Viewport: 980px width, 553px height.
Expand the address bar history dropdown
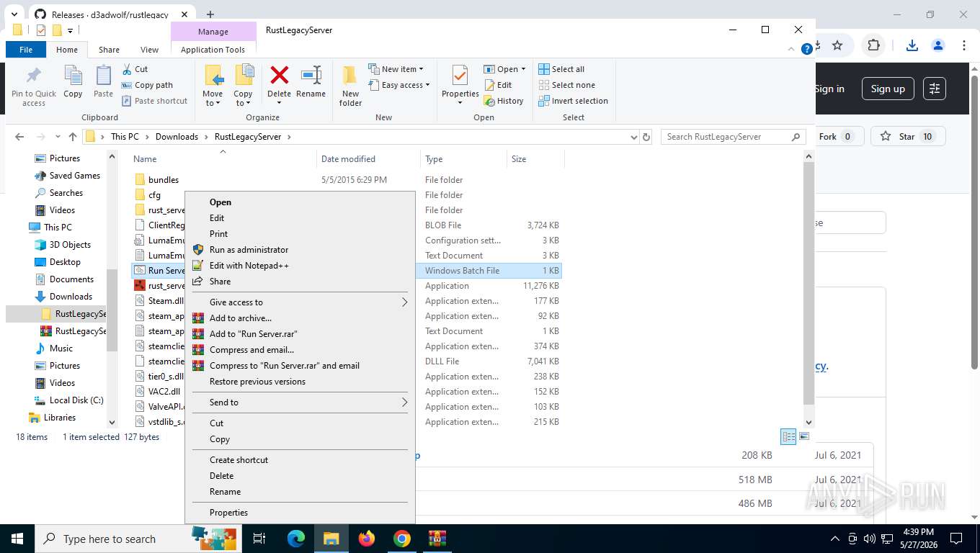pyautogui.click(x=633, y=137)
